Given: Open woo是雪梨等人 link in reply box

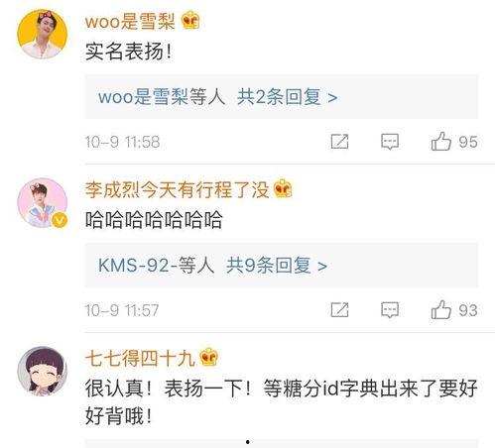Looking at the screenshot, I should [162, 97].
